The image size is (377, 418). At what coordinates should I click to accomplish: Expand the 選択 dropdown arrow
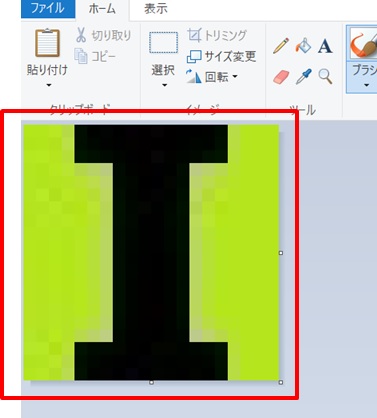(x=164, y=85)
